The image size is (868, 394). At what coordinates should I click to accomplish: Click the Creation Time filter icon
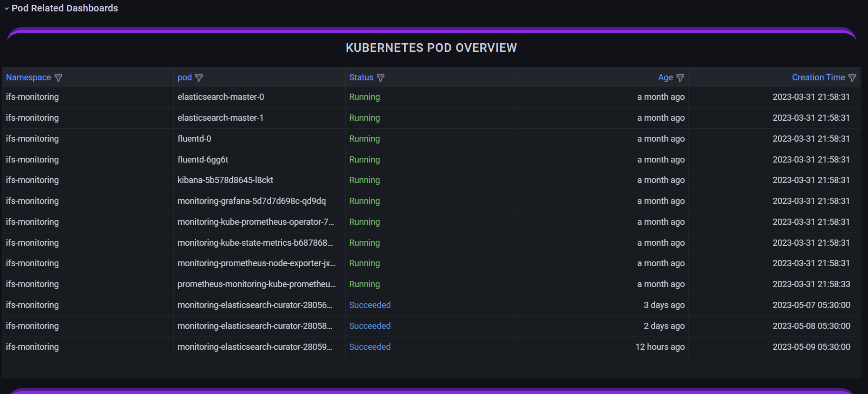coord(852,78)
